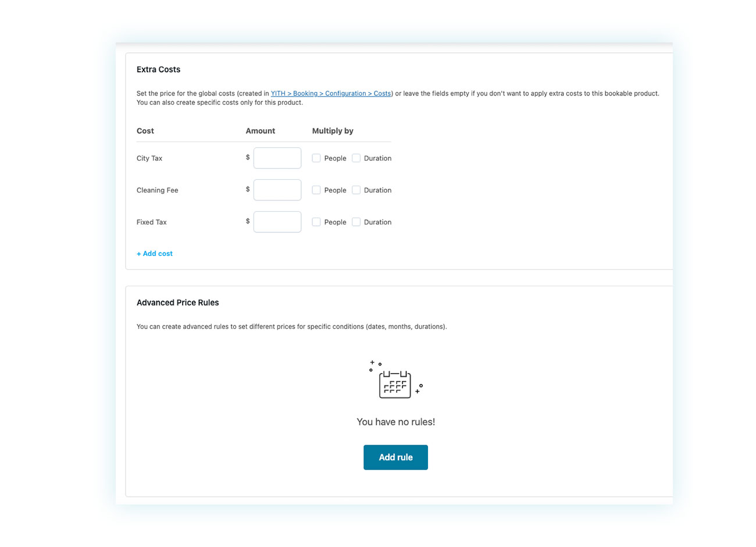Click the Extra Costs section heading
The height and width of the screenshot is (547, 756).
click(x=158, y=69)
